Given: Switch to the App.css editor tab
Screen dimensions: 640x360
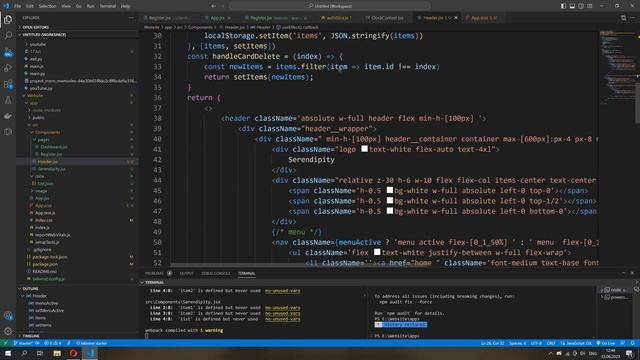Looking at the screenshot, I should [484, 18].
